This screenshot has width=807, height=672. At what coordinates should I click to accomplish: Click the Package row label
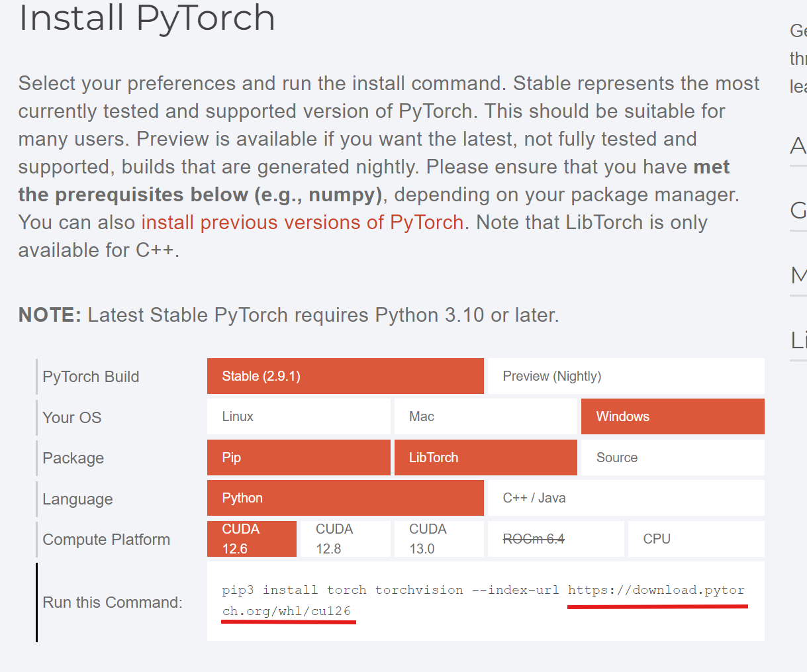73,458
